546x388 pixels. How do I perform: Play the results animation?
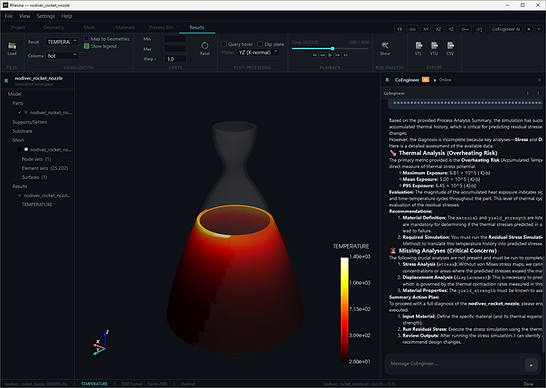pyautogui.click(x=330, y=55)
